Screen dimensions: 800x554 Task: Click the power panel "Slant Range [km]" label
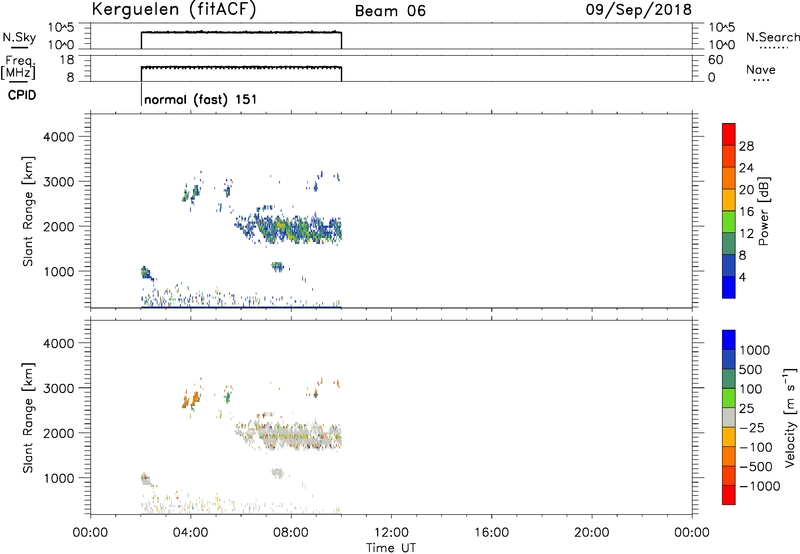pos(28,211)
